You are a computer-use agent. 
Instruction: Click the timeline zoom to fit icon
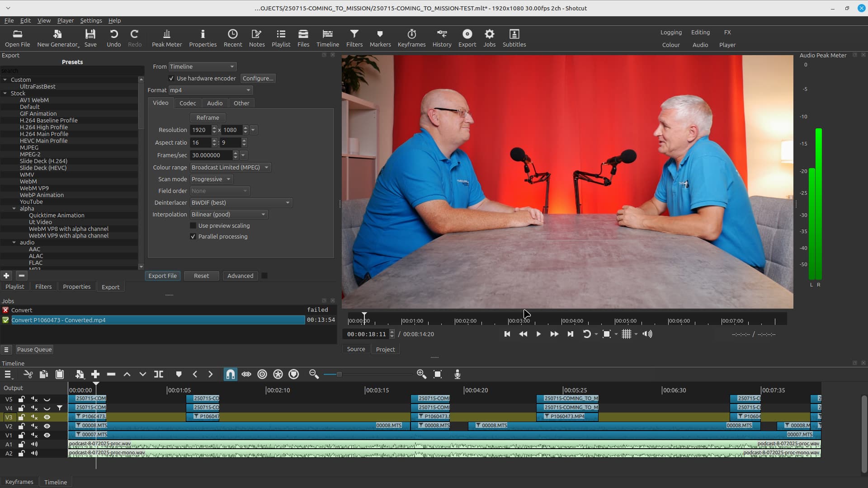coord(437,374)
